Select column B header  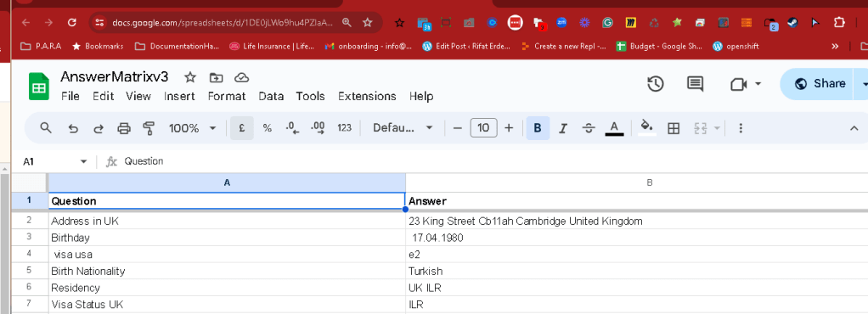tap(637, 182)
